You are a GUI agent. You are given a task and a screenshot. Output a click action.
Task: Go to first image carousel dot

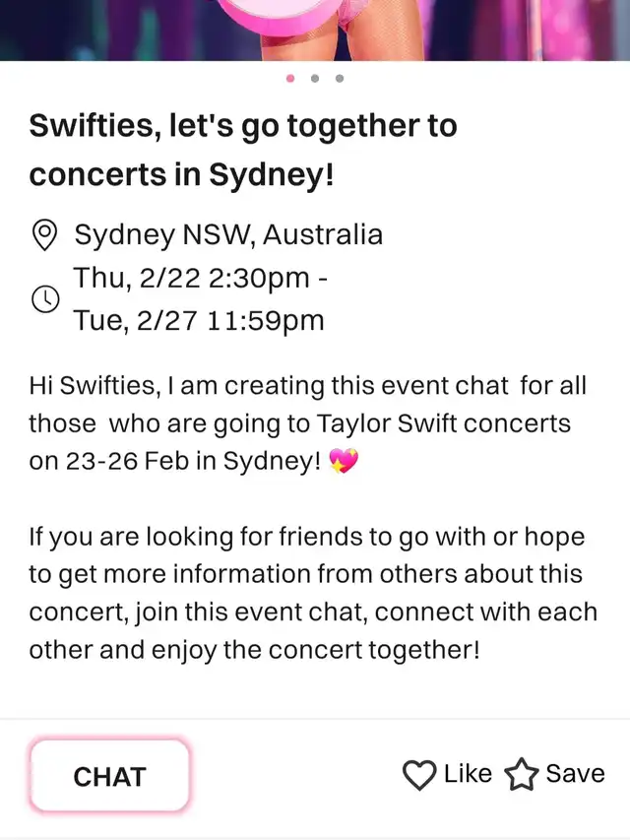click(x=290, y=78)
